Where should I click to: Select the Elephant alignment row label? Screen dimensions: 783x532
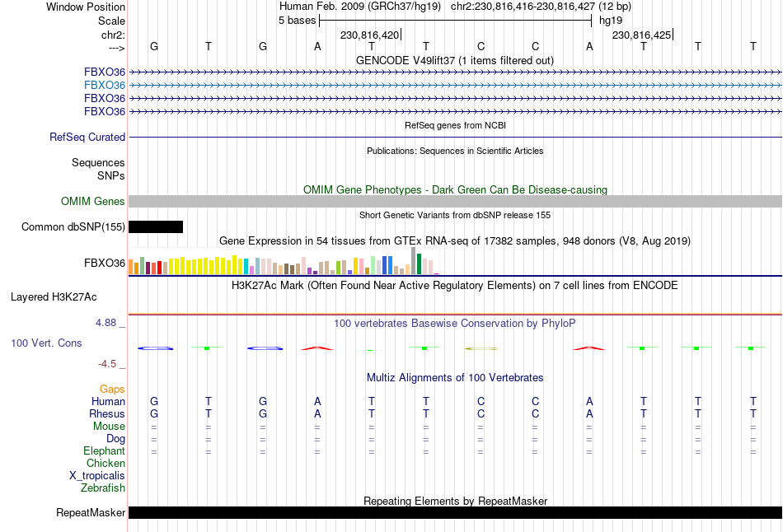tap(104, 451)
